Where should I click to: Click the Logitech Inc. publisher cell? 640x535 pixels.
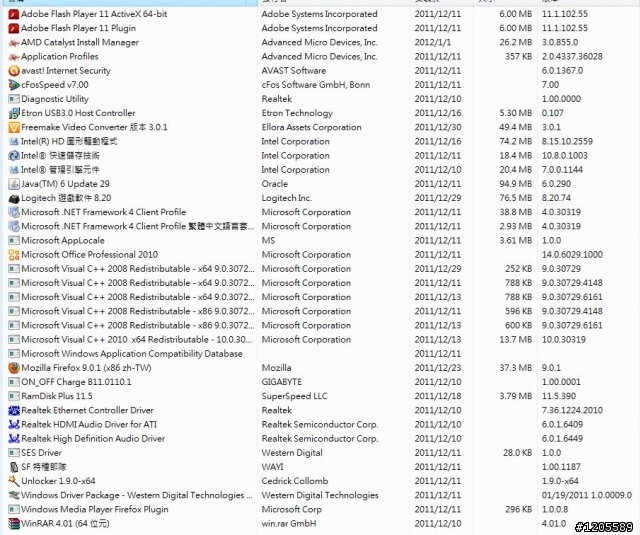[x=287, y=198]
